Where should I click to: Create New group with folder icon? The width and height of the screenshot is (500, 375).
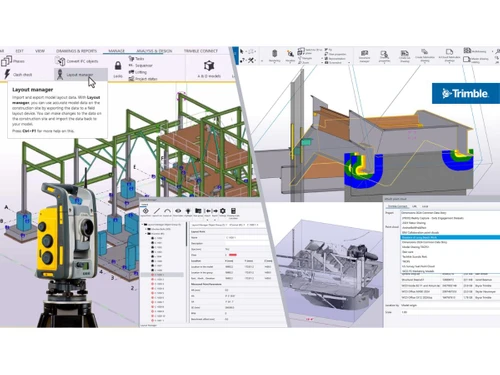click(x=198, y=211)
